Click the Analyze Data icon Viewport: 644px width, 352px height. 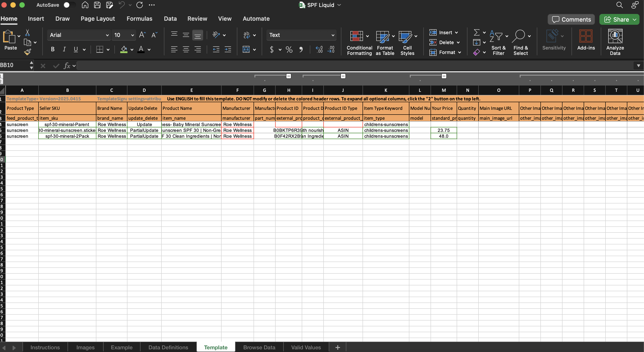click(x=615, y=42)
